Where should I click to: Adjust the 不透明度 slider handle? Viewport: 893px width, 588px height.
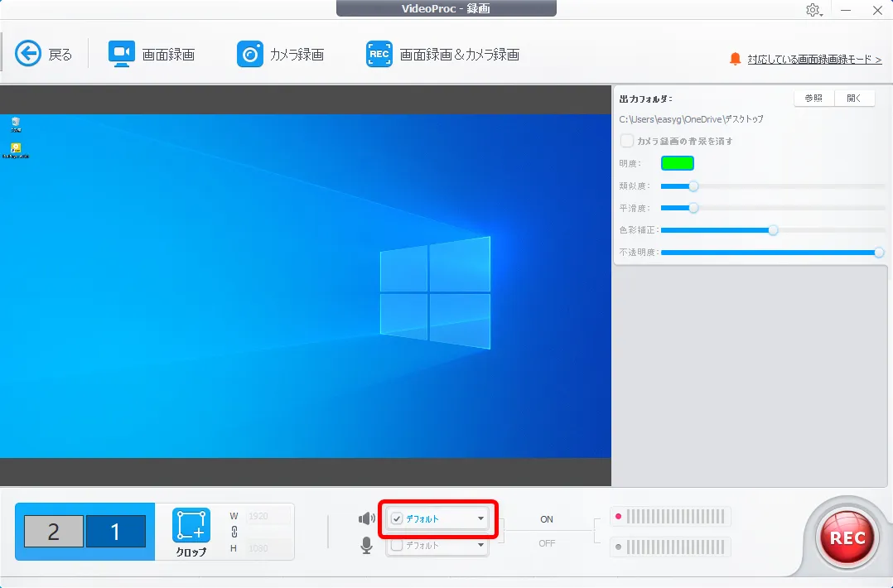(x=880, y=252)
